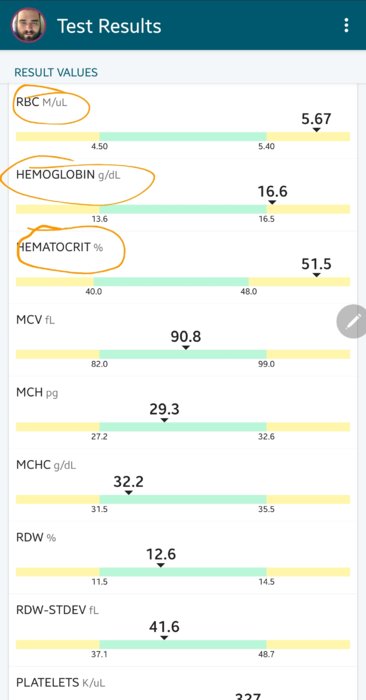
Task: Open the MCHC g/dL result row
Action: click(183, 485)
